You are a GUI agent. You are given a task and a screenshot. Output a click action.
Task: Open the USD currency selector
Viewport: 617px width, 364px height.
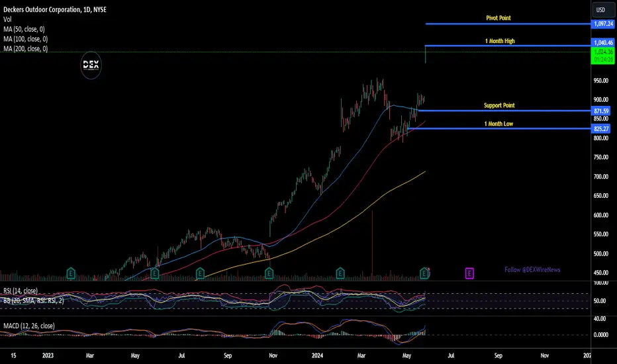coord(603,10)
